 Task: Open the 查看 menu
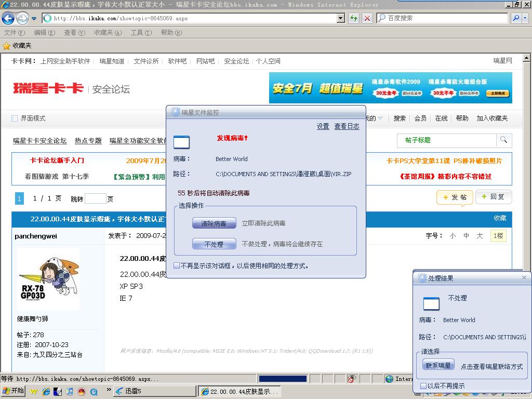[75, 33]
